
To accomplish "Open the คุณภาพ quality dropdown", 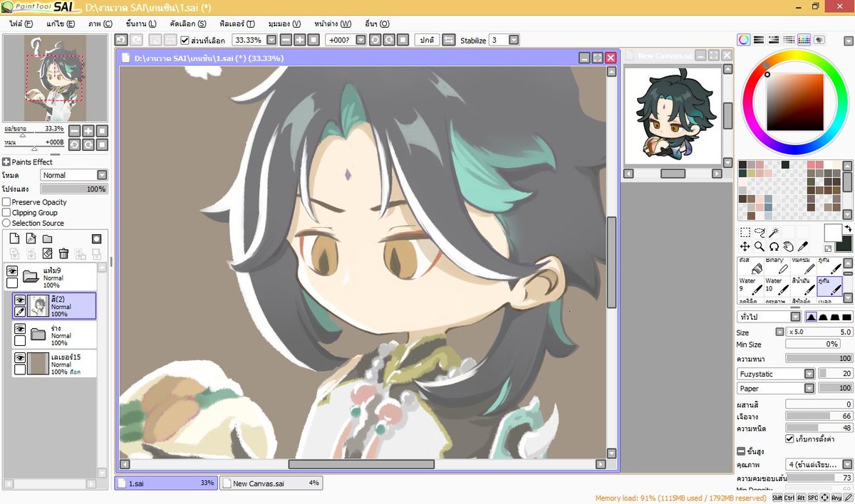I will coord(846,464).
